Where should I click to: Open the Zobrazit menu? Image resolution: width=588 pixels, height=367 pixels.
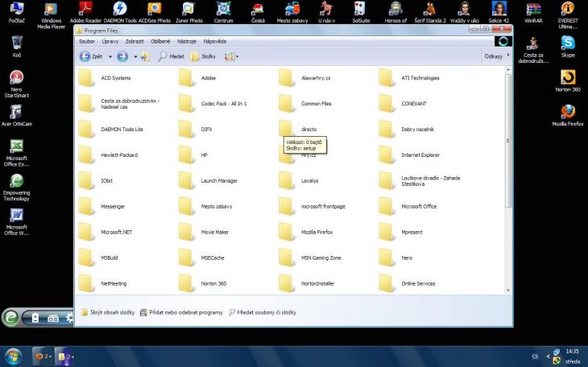point(135,42)
